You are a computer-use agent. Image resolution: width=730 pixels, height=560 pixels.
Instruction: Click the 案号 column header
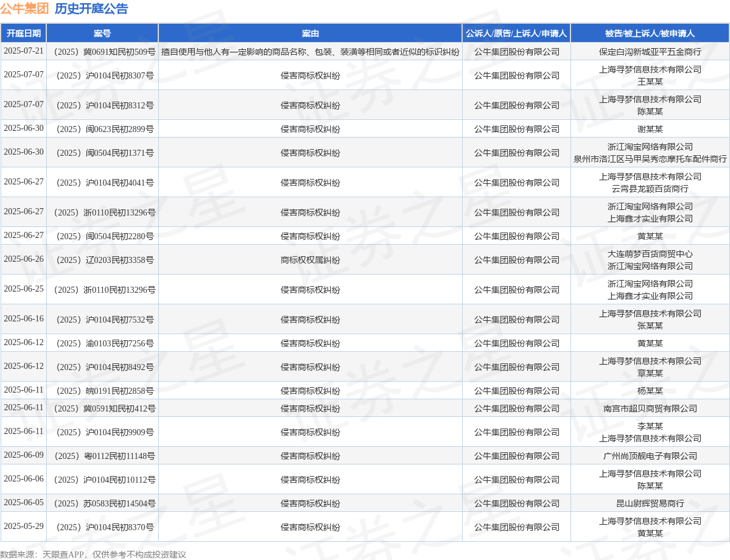[102, 33]
